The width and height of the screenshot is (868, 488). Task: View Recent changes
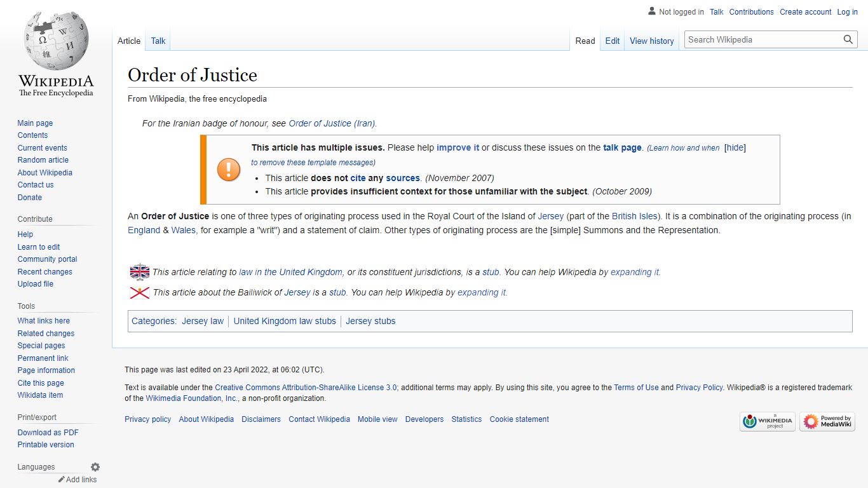click(x=44, y=272)
